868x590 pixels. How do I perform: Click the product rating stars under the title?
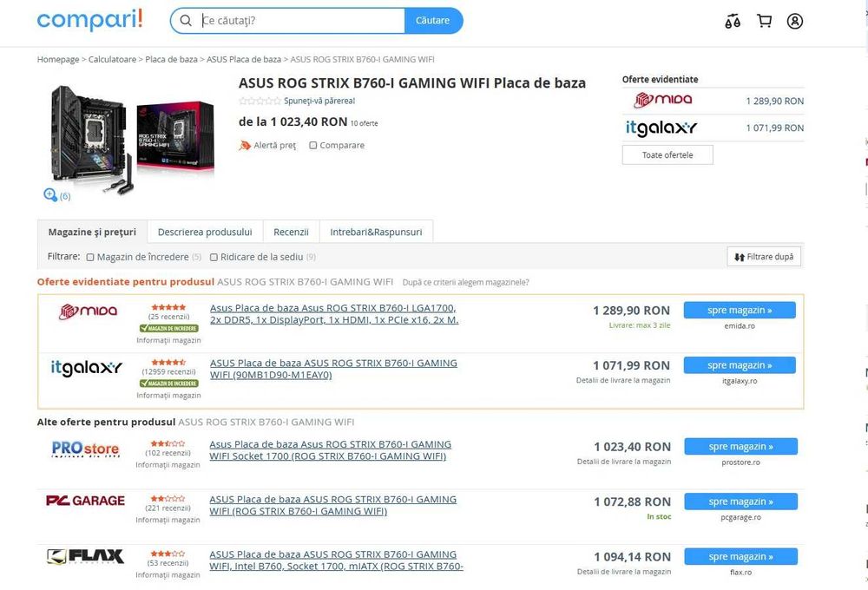(x=260, y=101)
